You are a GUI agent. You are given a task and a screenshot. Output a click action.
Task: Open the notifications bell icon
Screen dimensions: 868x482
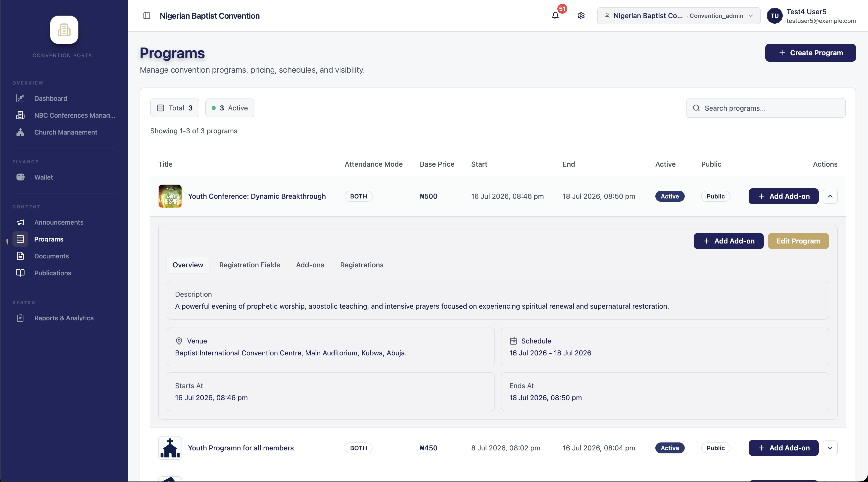pos(555,16)
